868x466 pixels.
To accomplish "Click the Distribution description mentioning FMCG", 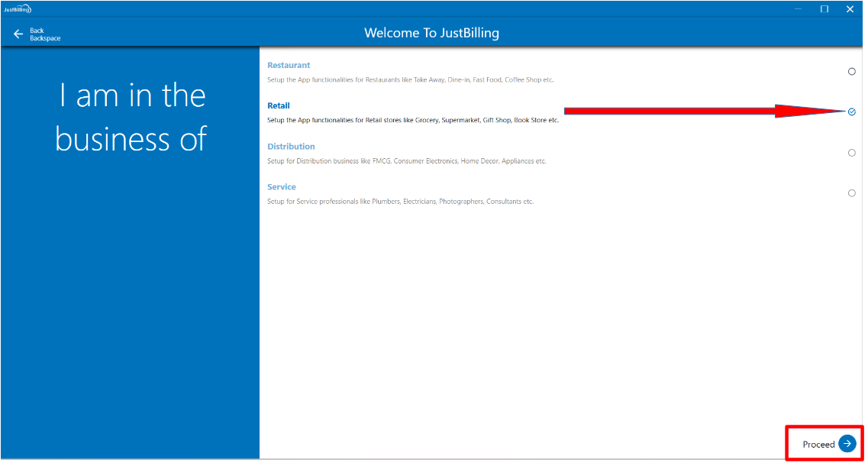I will point(406,161).
